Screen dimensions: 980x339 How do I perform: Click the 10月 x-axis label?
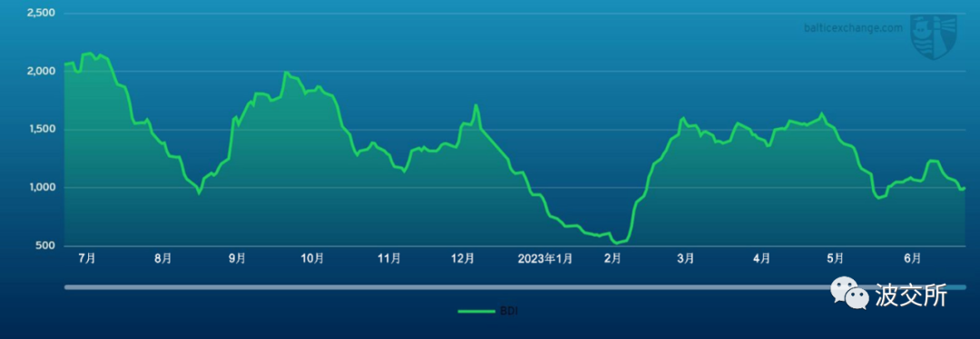tap(312, 259)
